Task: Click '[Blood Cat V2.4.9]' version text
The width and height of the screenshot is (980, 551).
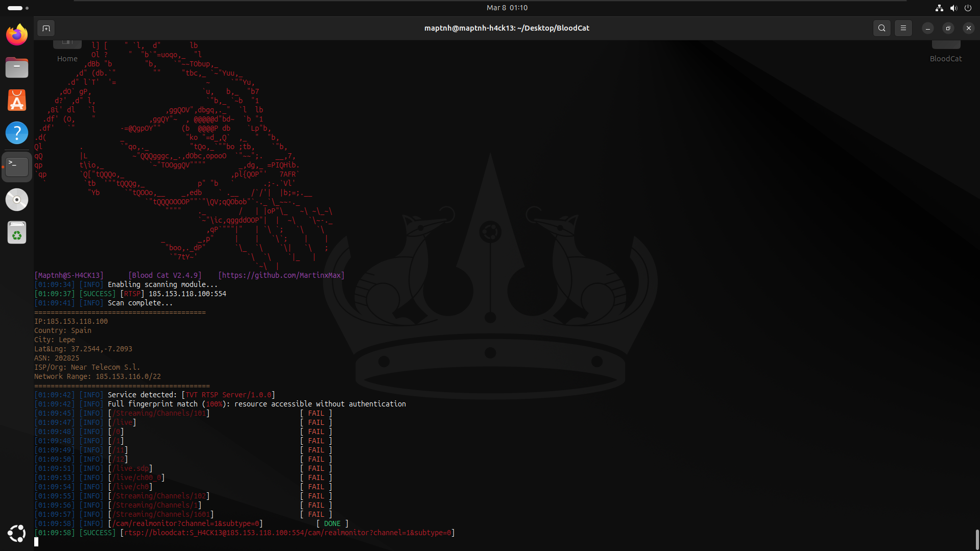Action: [165, 275]
